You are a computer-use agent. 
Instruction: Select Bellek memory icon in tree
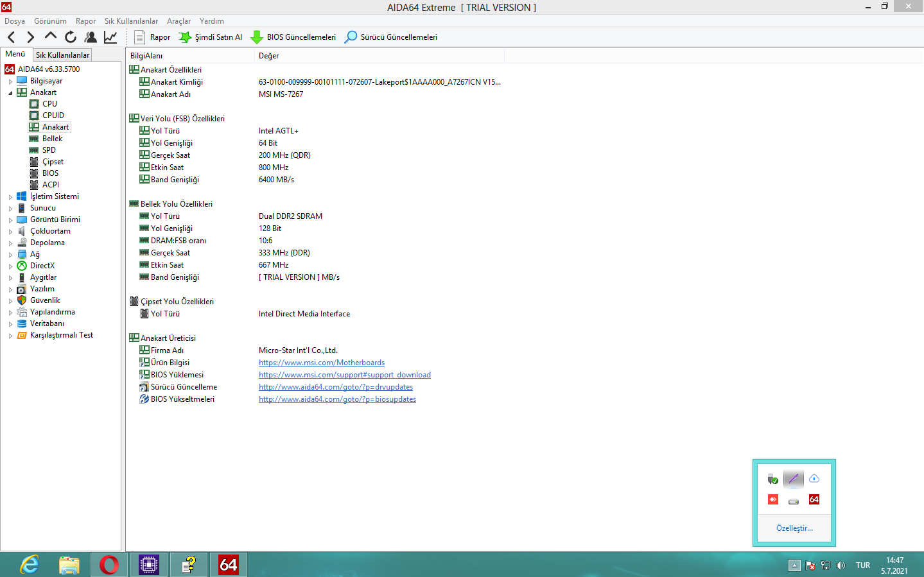point(34,139)
